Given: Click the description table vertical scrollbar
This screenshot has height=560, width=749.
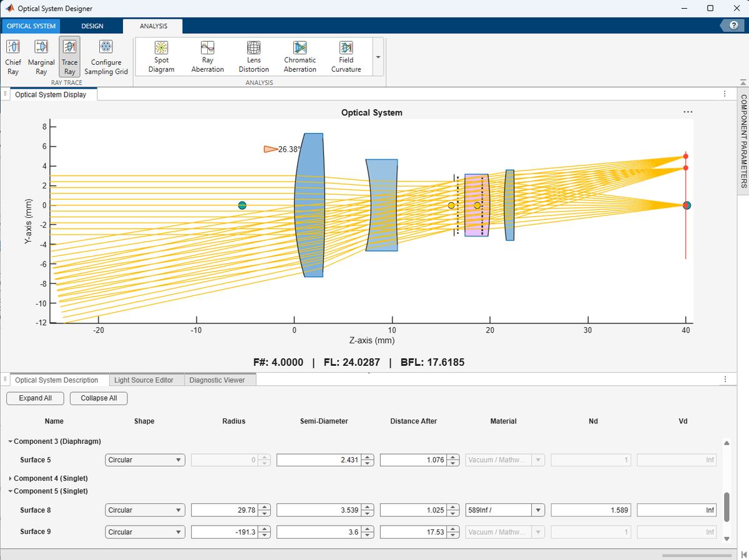Looking at the screenshot, I should [726, 507].
